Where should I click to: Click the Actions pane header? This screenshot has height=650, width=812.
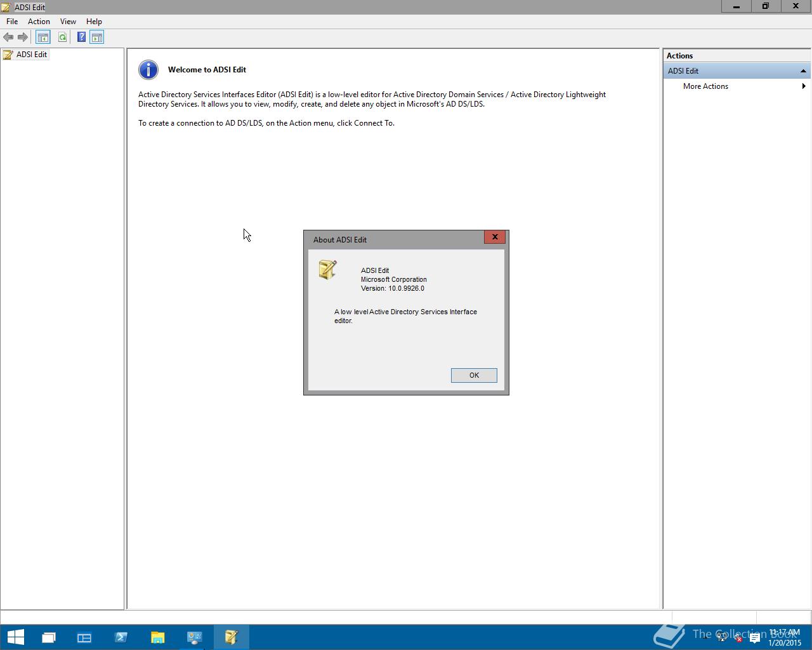click(x=737, y=56)
